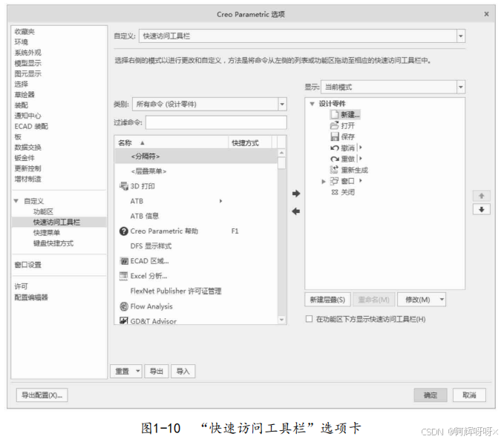Expand the 窗口 tree item triangle
504x442 pixels.
click(x=324, y=182)
